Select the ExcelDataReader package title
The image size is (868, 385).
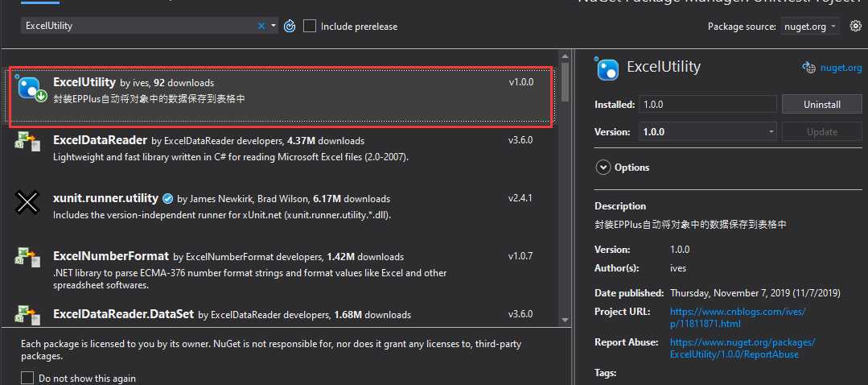click(101, 139)
